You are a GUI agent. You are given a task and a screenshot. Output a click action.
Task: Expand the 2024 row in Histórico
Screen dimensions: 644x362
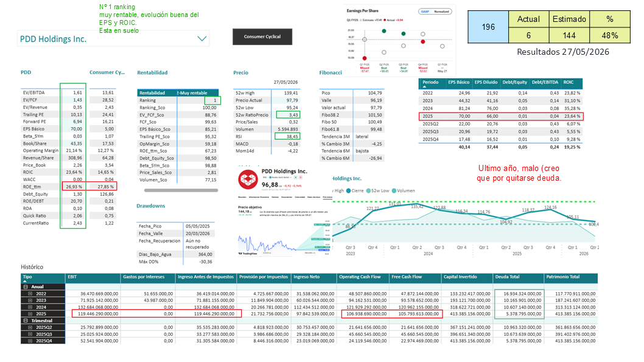coord(30,307)
